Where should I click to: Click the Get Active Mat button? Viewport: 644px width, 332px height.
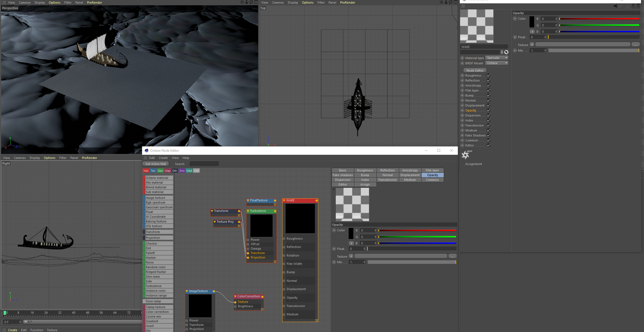pyautogui.click(x=156, y=164)
